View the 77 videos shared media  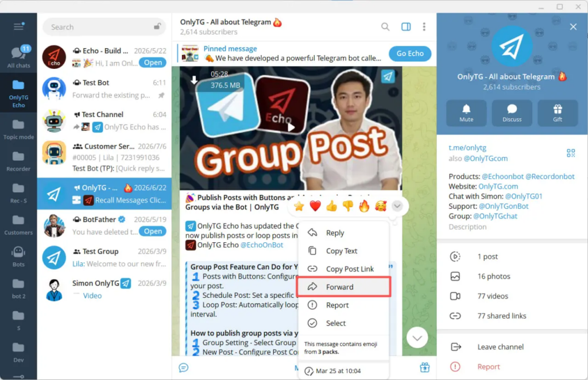[x=512, y=296]
